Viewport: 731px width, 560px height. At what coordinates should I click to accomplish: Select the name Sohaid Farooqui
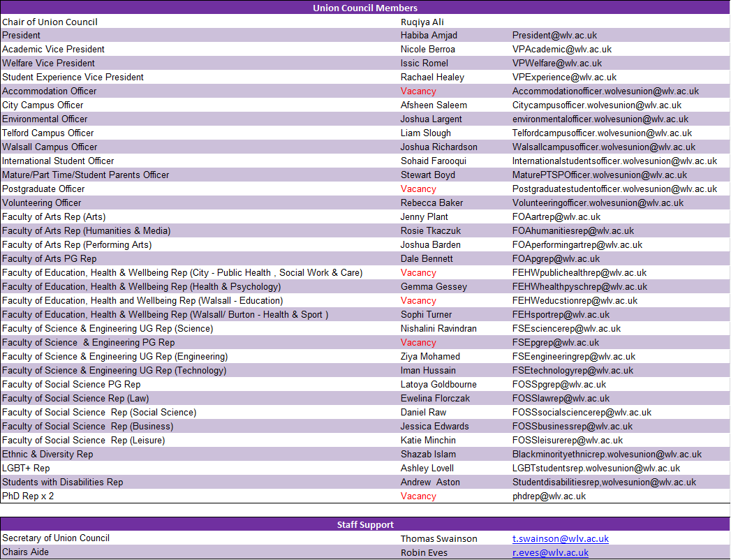coord(434,161)
